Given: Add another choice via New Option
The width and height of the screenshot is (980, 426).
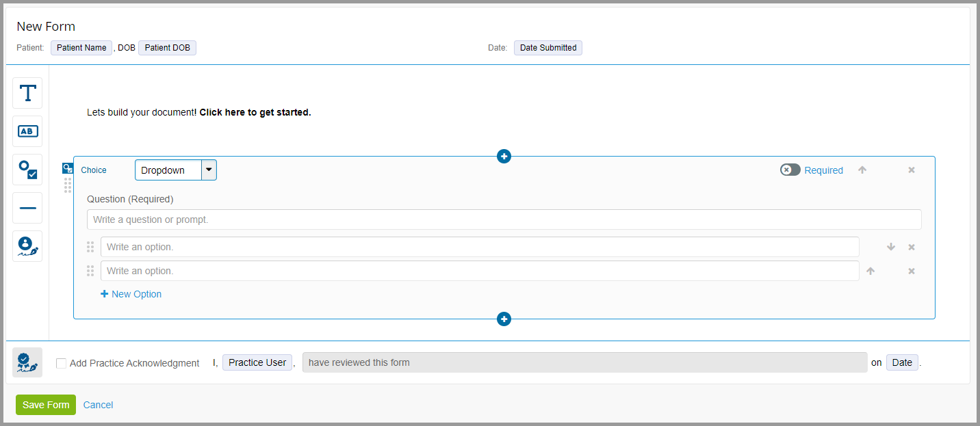Looking at the screenshot, I should pos(131,293).
